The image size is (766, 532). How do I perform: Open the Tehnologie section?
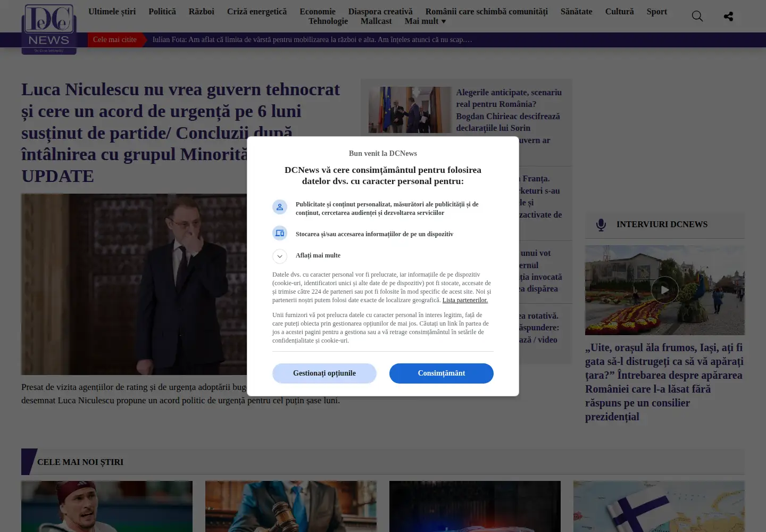[328, 21]
